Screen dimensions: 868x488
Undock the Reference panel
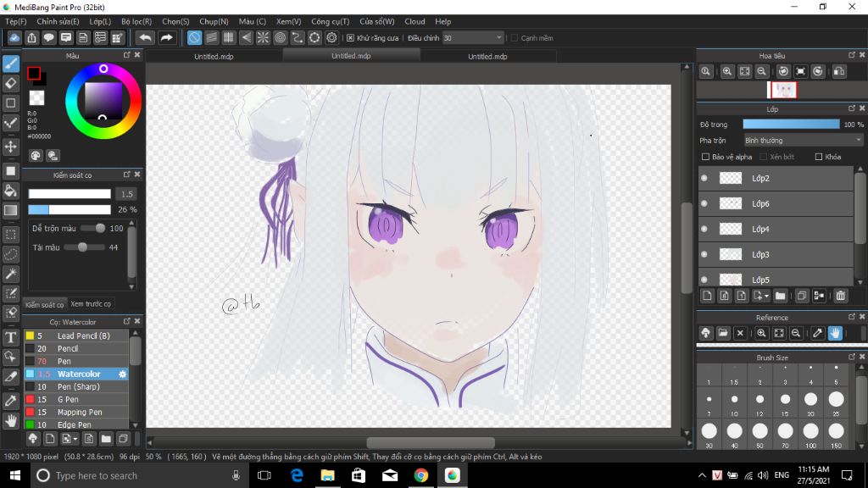pos(852,317)
